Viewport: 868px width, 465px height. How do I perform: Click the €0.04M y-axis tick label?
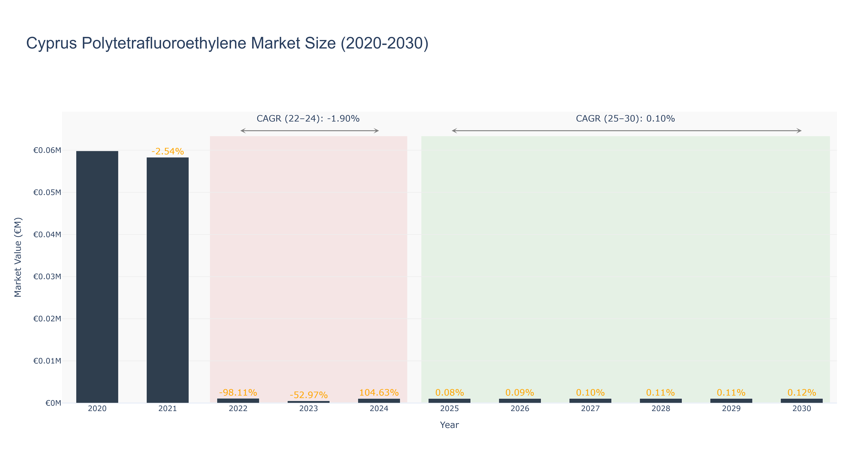click(47, 235)
